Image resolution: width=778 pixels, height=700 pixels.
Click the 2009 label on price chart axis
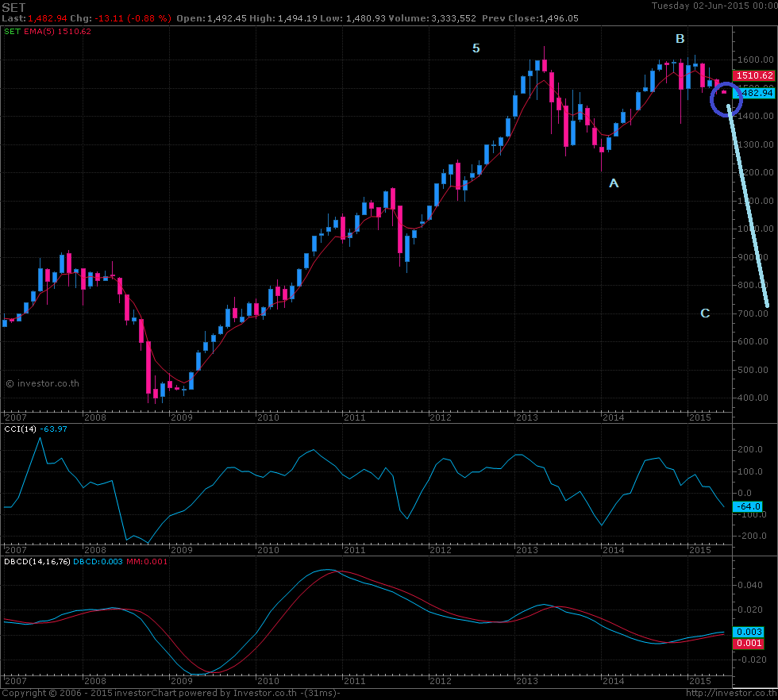(x=181, y=417)
